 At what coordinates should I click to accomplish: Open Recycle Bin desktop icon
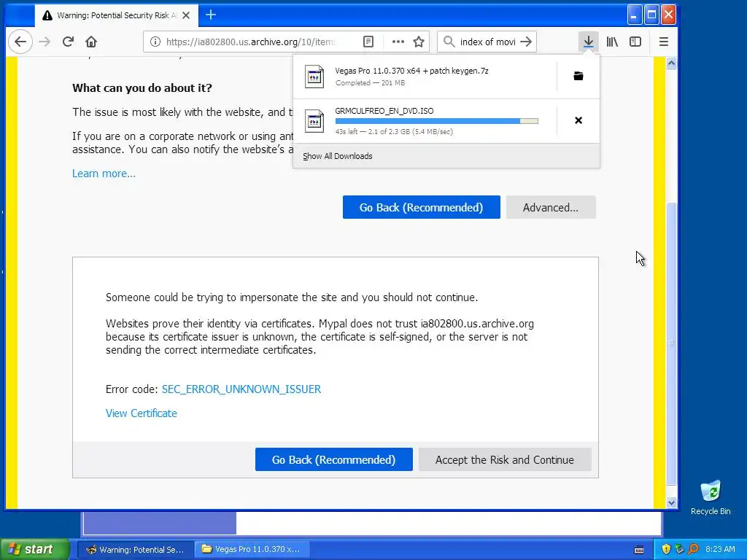pos(711,498)
